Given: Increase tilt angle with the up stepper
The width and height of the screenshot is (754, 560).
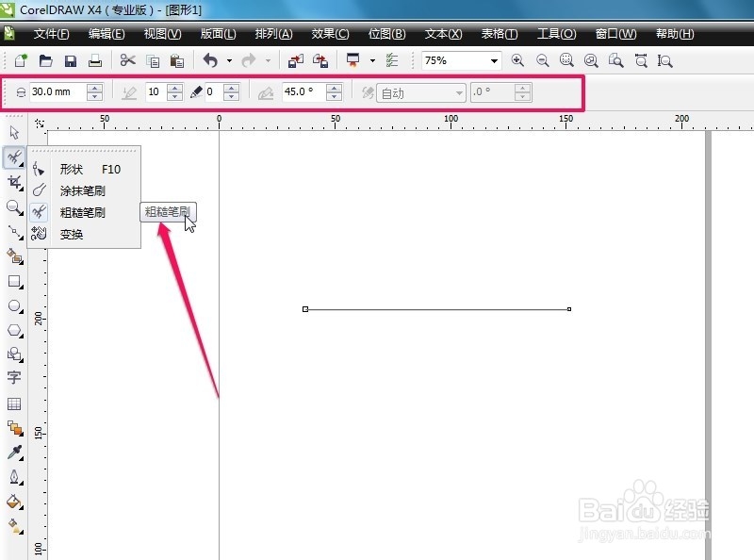Looking at the screenshot, I should 334,88.
